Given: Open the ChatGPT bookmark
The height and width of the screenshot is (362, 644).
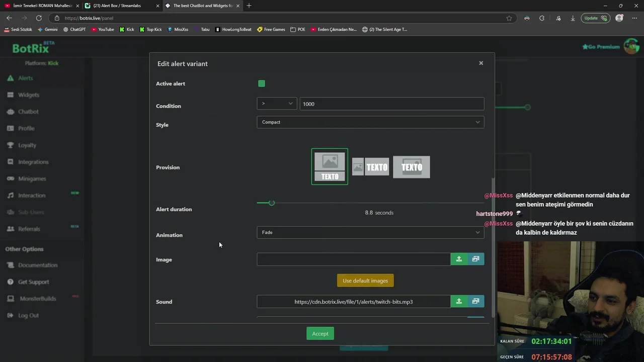Looking at the screenshot, I should (x=74, y=30).
